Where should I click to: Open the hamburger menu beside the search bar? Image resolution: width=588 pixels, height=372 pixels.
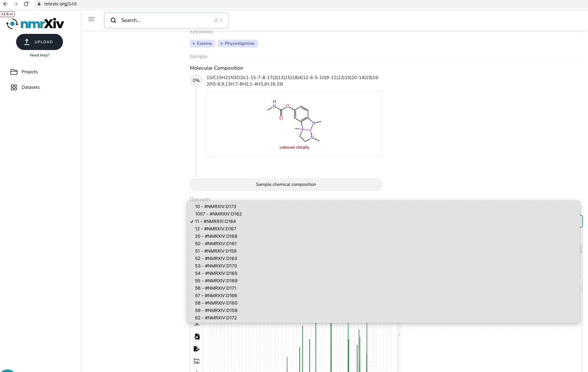pyautogui.click(x=91, y=19)
